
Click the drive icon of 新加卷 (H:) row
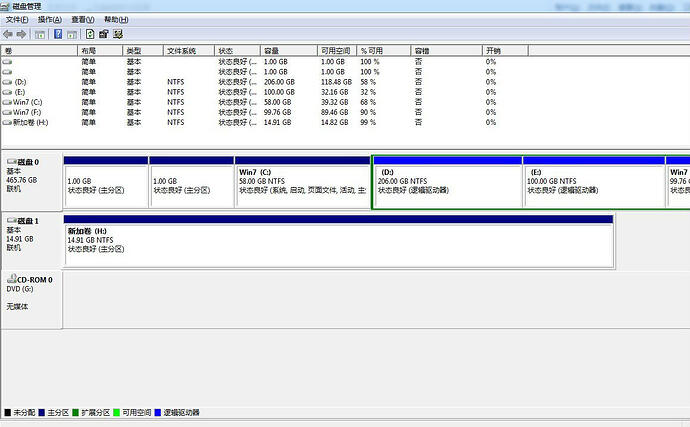pos(7,123)
